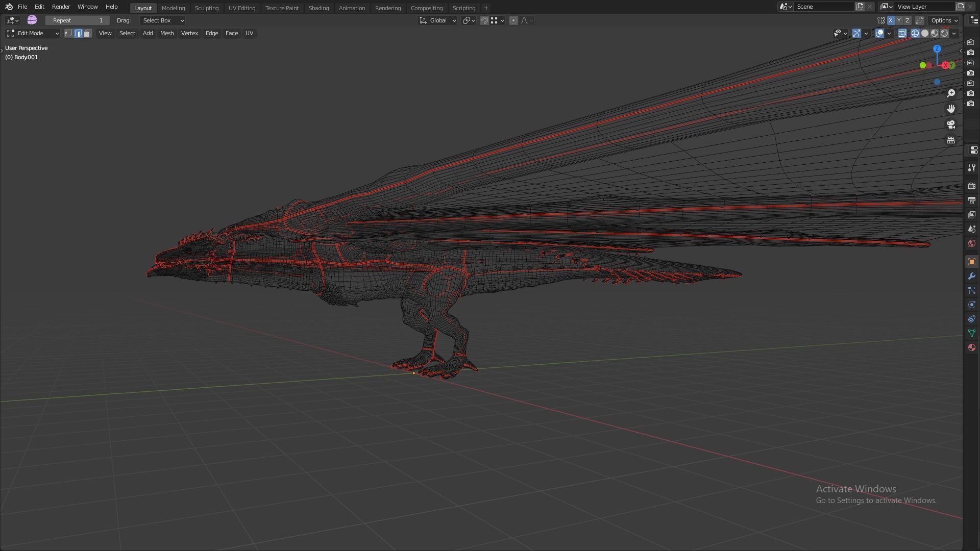This screenshot has width=980, height=551.
Task: Switch to the Rendering workspace tab
Action: click(x=387, y=8)
